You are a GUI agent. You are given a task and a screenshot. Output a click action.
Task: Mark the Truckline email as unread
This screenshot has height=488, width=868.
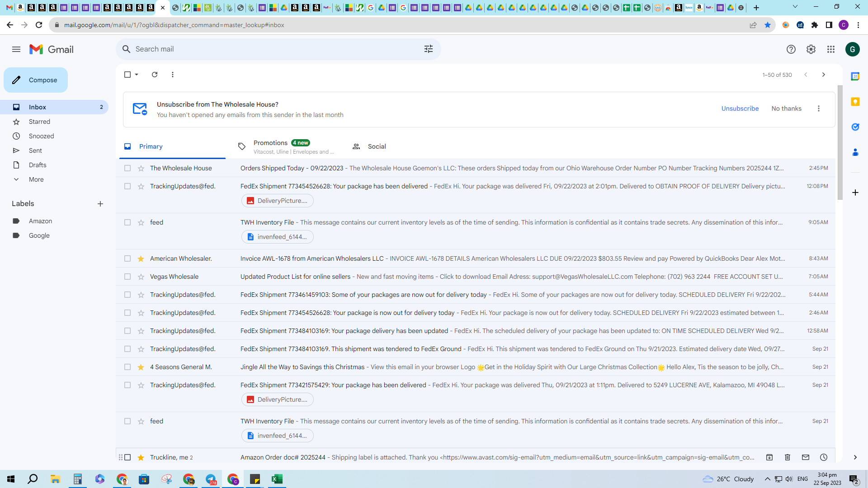coord(806,457)
